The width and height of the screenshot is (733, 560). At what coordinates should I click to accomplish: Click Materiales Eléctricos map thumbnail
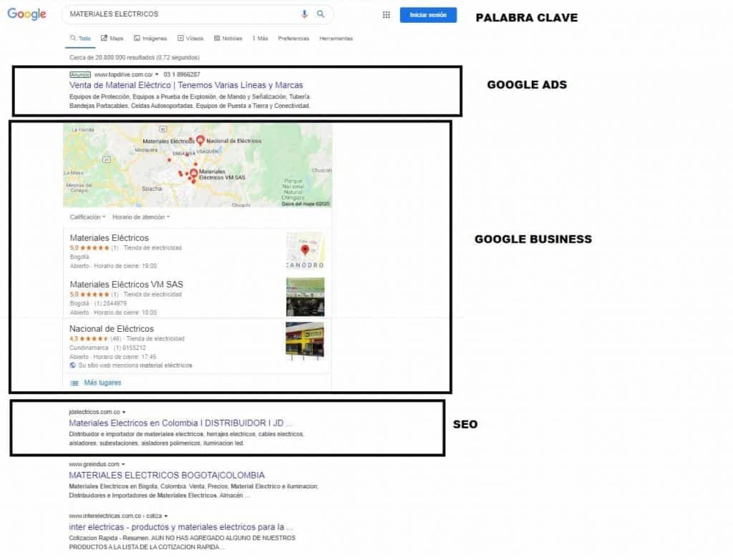[305, 251]
